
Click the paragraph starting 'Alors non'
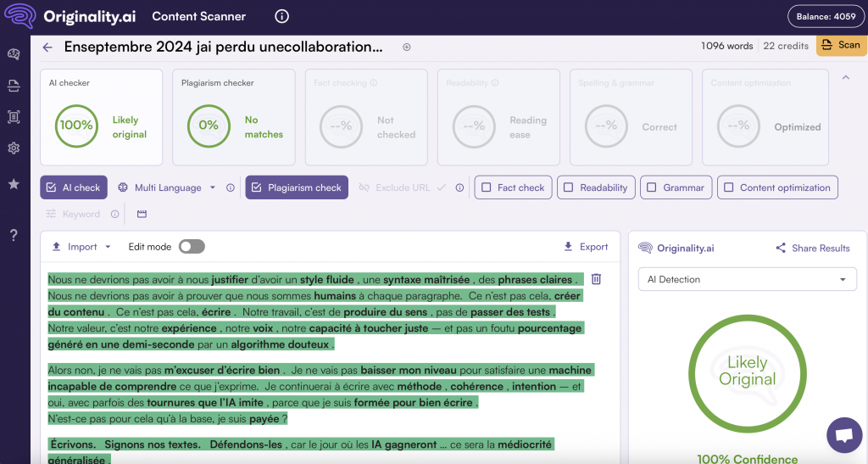(x=321, y=394)
